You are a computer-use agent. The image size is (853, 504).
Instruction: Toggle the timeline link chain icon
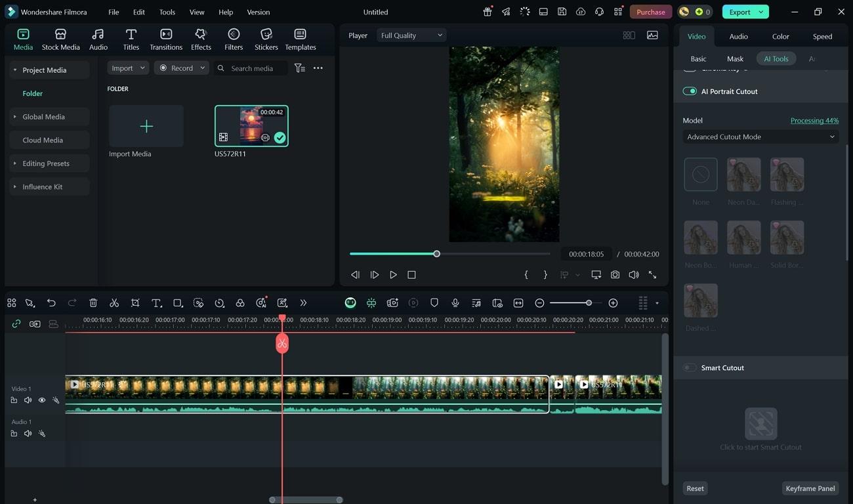[x=16, y=324]
